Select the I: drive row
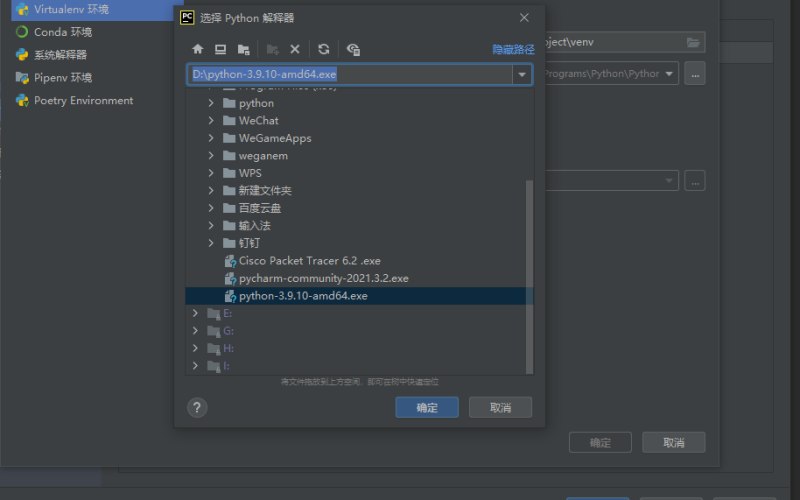Viewport: 800px width, 500px height. 356,365
